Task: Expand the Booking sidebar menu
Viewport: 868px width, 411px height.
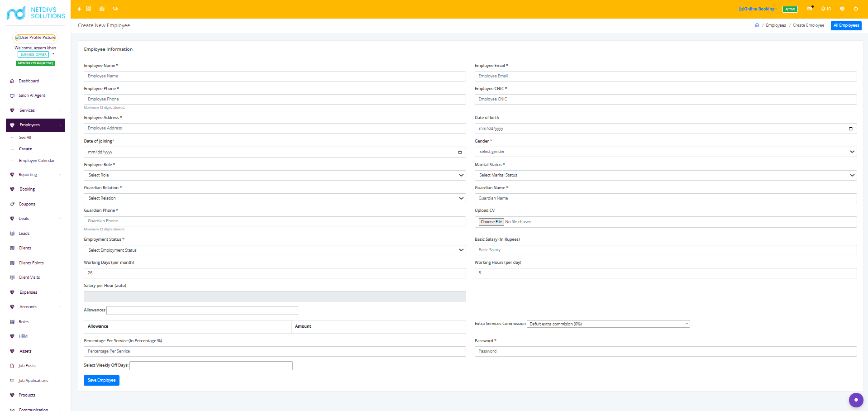Action: (x=35, y=189)
